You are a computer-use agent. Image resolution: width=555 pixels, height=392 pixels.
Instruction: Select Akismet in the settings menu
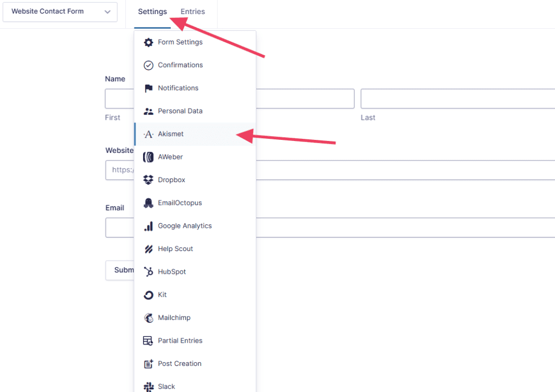coord(195,134)
